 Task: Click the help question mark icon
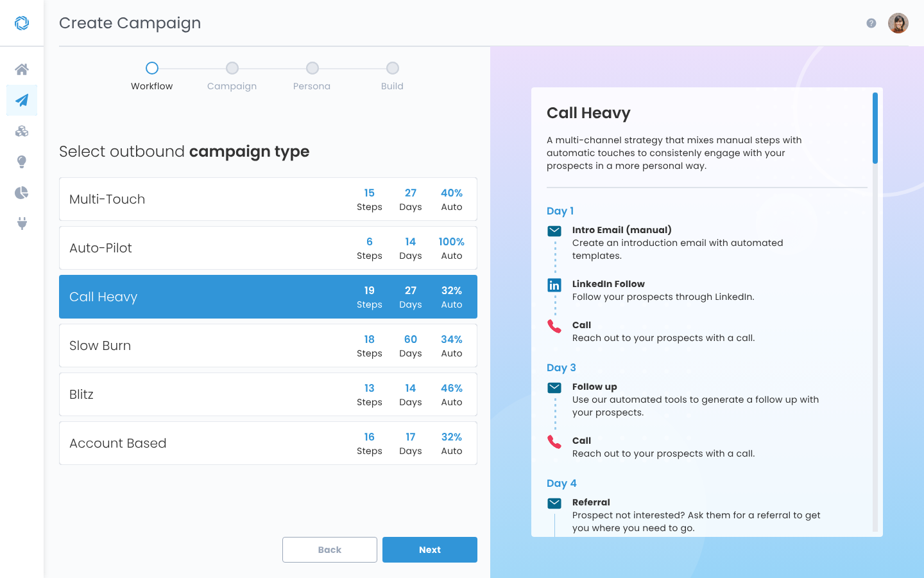point(871,23)
